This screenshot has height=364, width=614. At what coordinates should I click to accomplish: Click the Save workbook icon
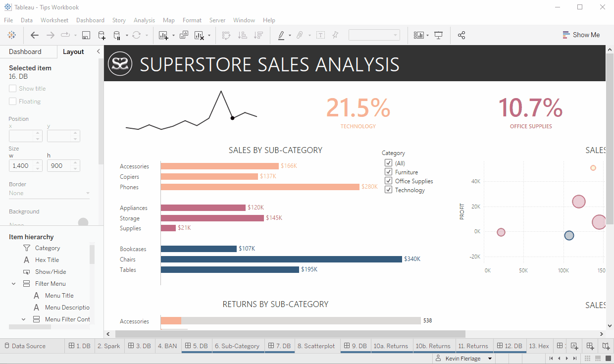[x=86, y=35]
